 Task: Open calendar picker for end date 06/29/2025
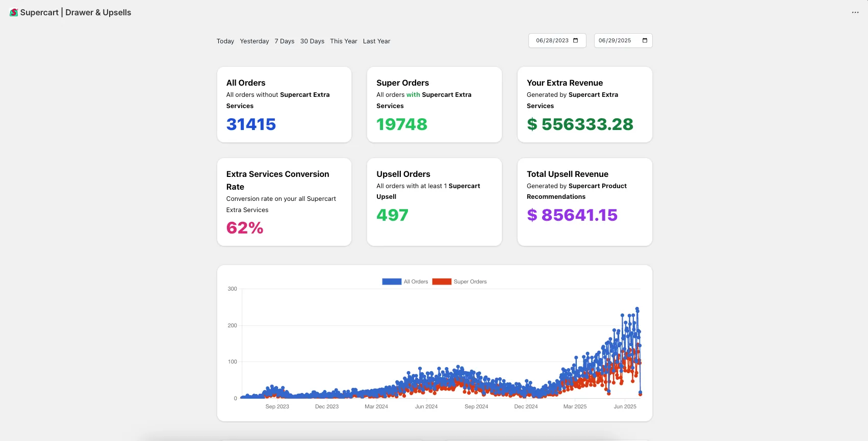(x=645, y=41)
